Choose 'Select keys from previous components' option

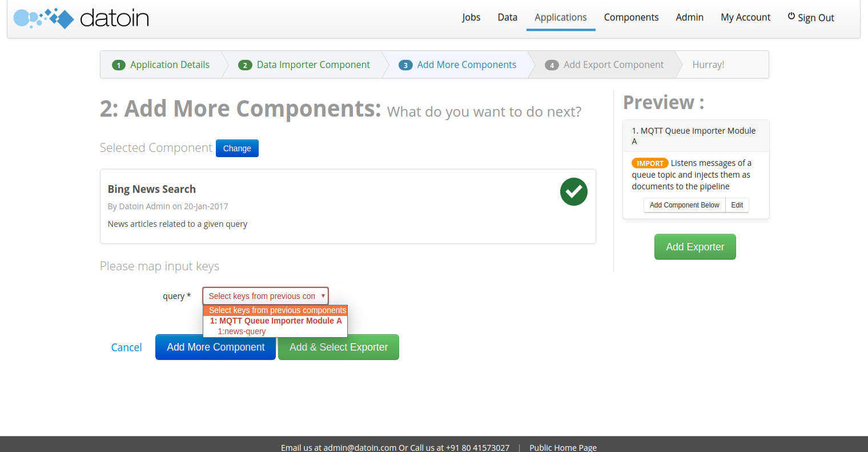point(275,310)
